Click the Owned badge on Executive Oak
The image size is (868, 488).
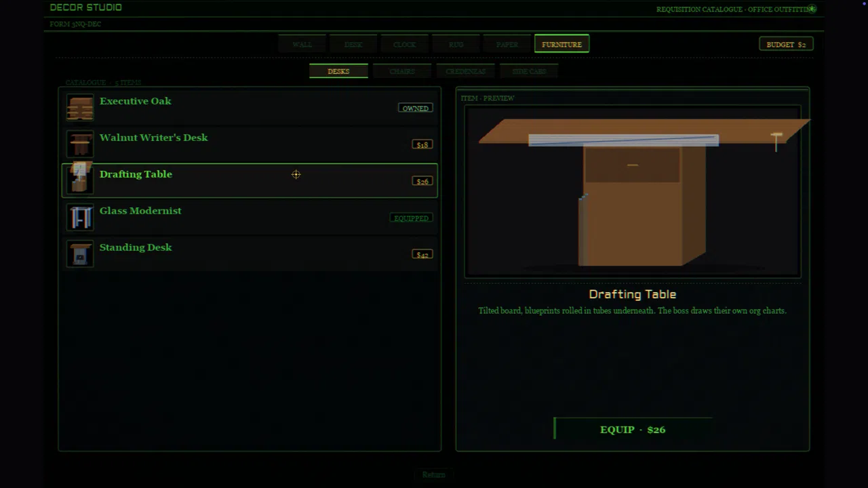point(415,108)
